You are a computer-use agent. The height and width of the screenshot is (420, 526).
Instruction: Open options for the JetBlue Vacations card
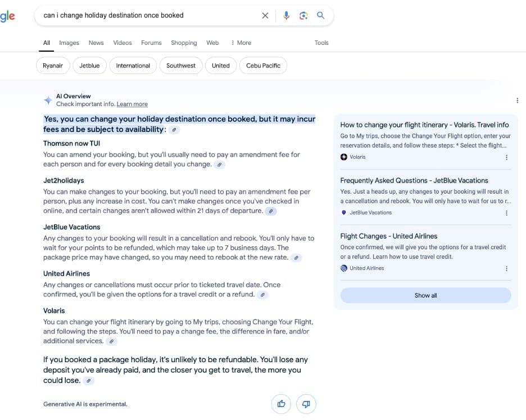(x=506, y=213)
